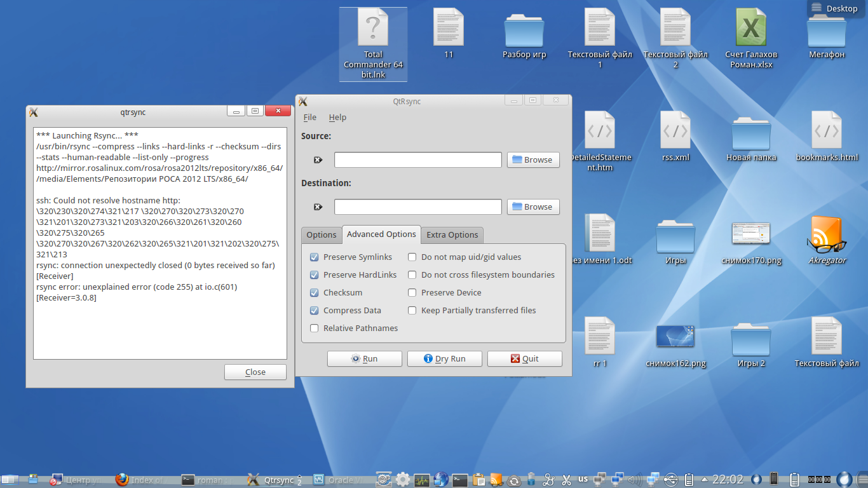The image size is (868, 488).
Task: Enable Relative Pathnames checkbox
Action: pyautogui.click(x=314, y=329)
